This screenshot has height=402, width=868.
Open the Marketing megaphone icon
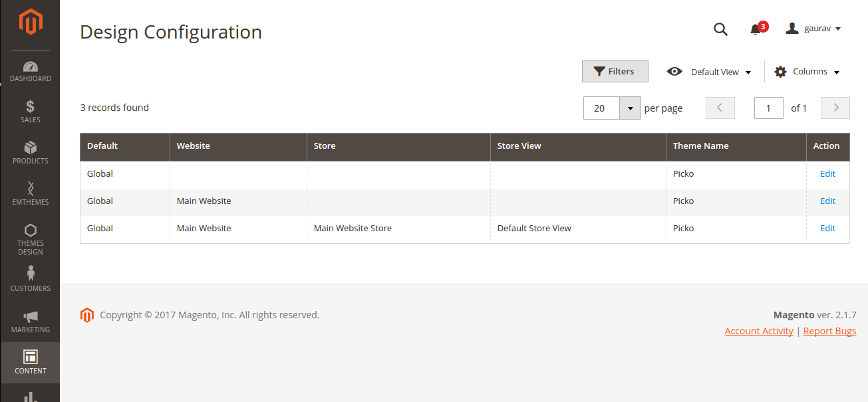coord(31,317)
